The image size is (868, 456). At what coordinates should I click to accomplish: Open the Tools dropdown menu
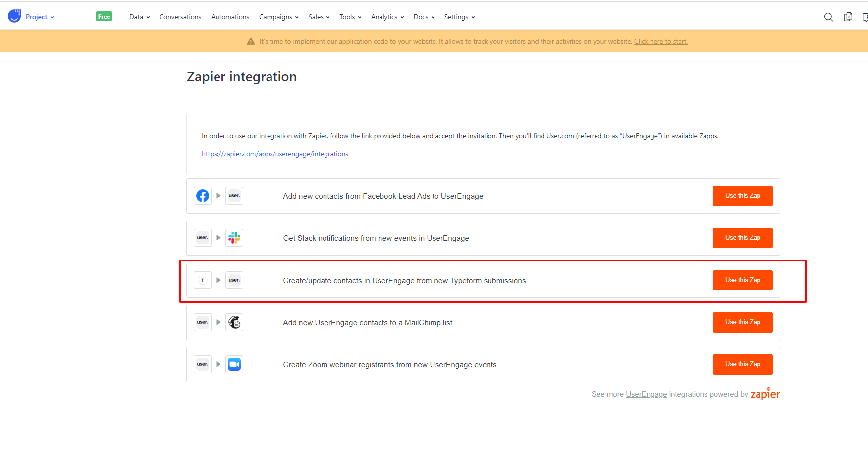click(x=350, y=17)
